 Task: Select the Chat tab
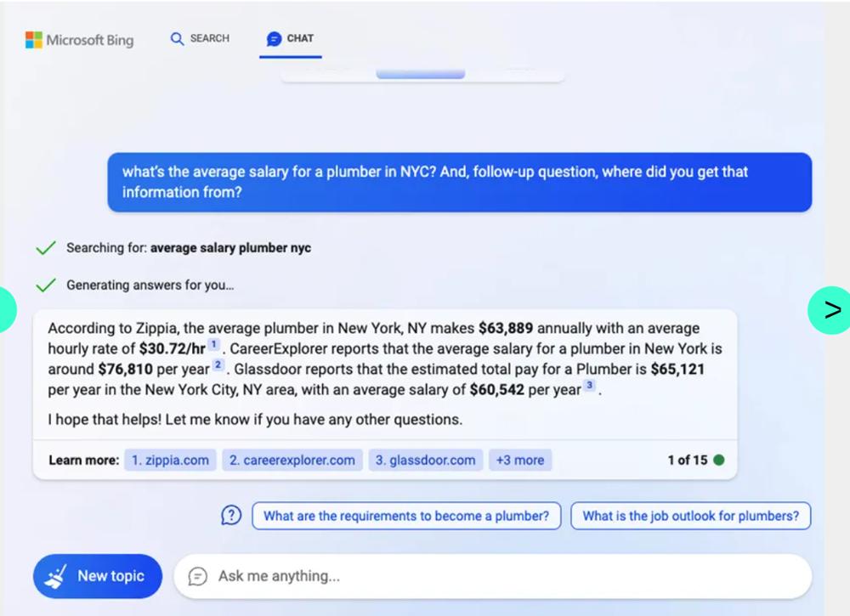click(x=291, y=40)
